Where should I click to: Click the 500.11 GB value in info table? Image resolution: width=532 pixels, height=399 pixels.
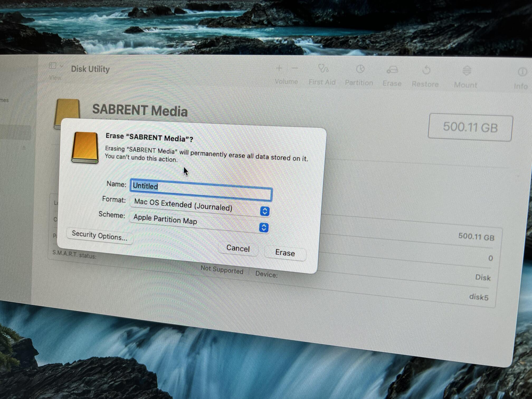(x=476, y=237)
